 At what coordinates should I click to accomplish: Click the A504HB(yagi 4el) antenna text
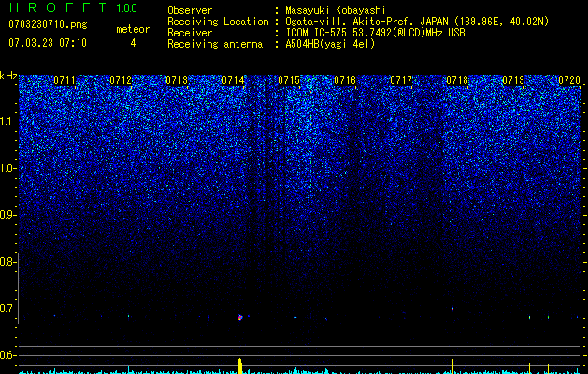pos(330,44)
